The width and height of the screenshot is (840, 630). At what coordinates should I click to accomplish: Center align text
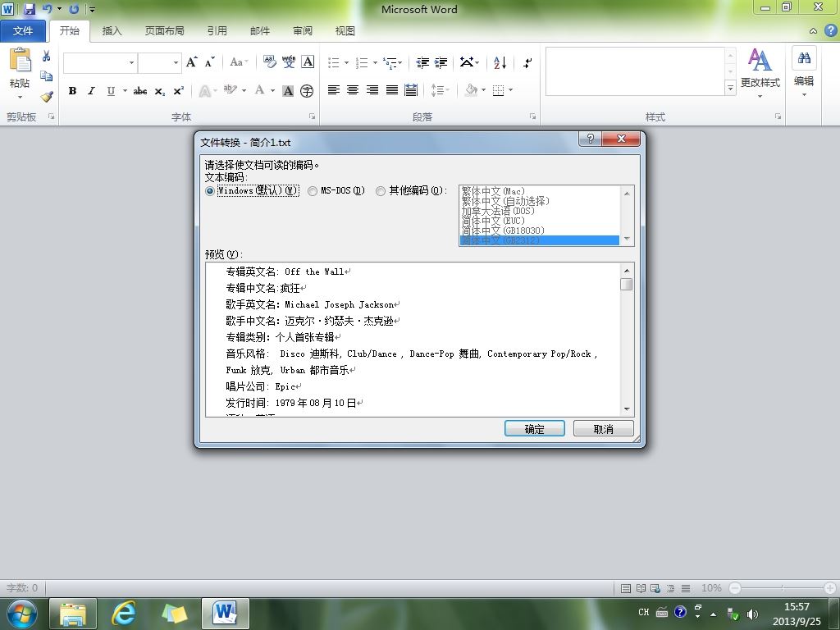[x=353, y=90]
